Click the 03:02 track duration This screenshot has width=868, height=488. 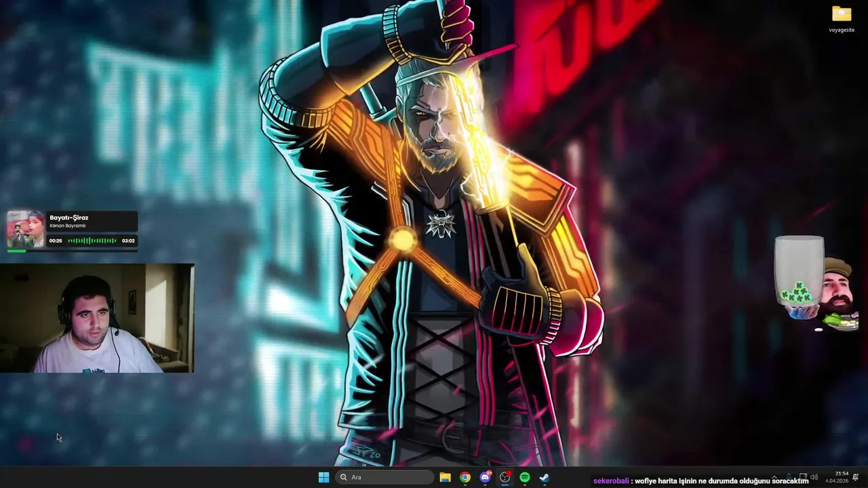[128, 241]
